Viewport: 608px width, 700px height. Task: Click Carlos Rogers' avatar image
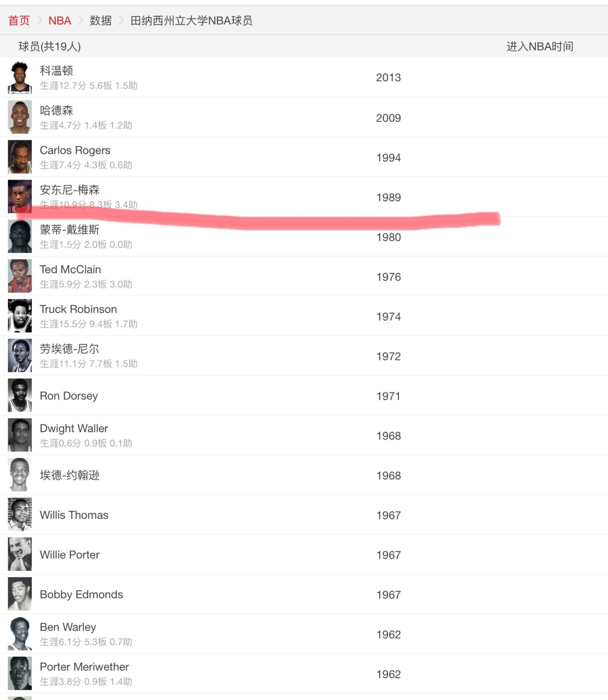click(20, 157)
